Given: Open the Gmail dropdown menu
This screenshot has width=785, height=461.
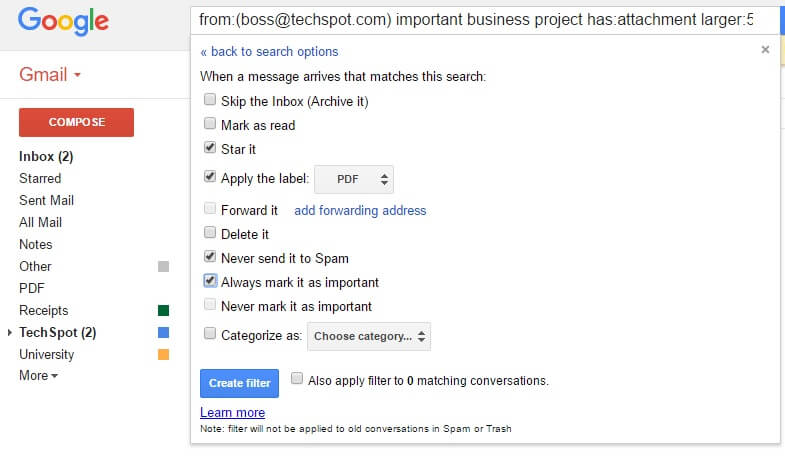Looking at the screenshot, I should [x=50, y=75].
